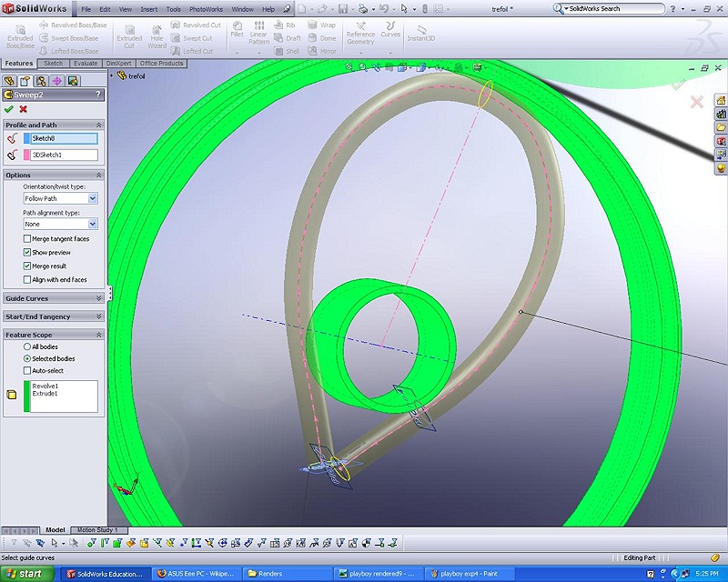
Task: Cancel Sweep2 with the red X
Action: point(24,109)
